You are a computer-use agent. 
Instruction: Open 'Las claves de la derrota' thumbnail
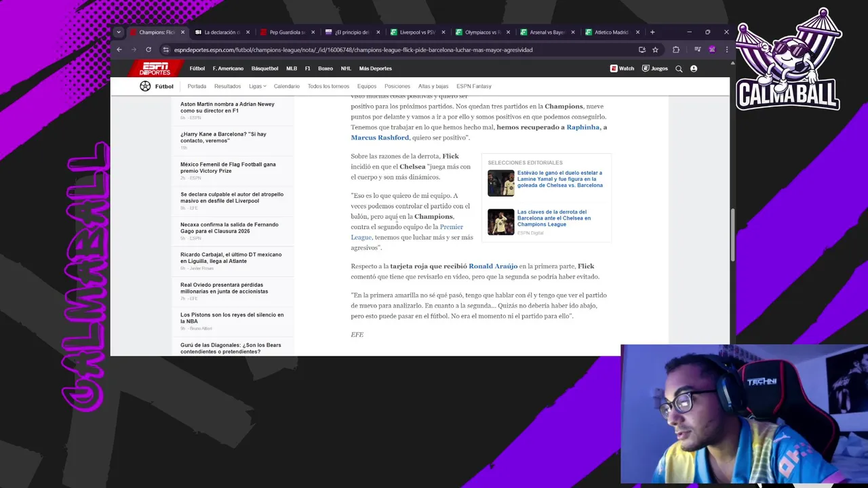pyautogui.click(x=500, y=222)
